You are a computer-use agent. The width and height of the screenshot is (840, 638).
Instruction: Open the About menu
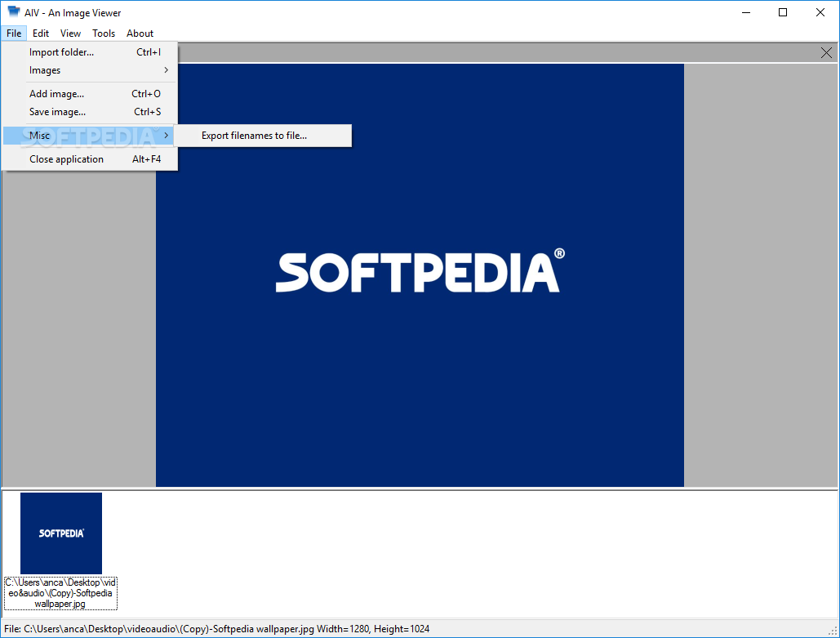click(140, 33)
